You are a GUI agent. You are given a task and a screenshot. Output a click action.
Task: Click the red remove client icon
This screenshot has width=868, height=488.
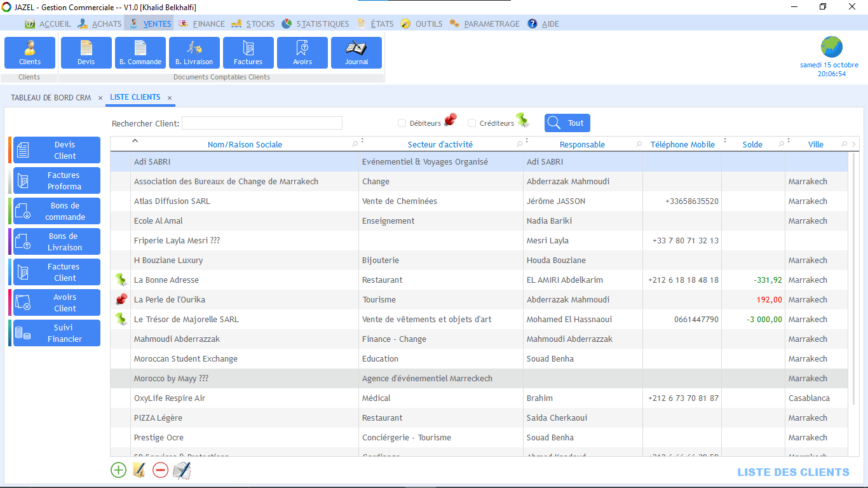point(160,470)
